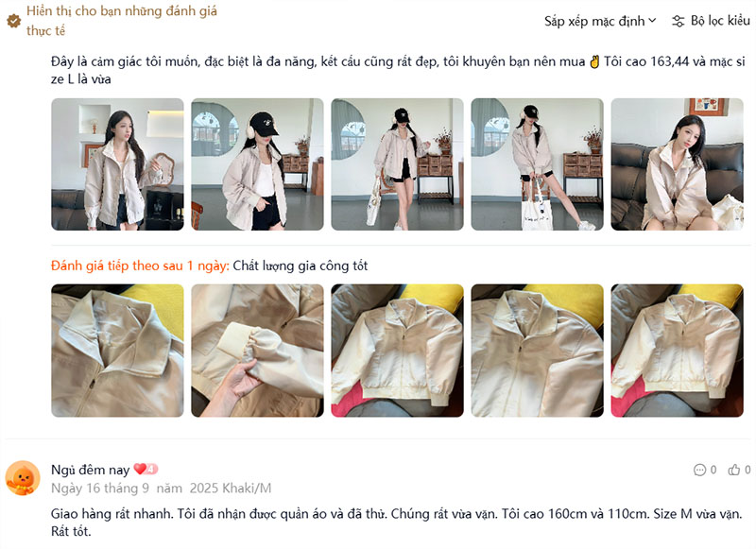Open the Bộ lọc kiểu filter icon
The height and width of the screenshot is (549, 756).
(678, 21)
